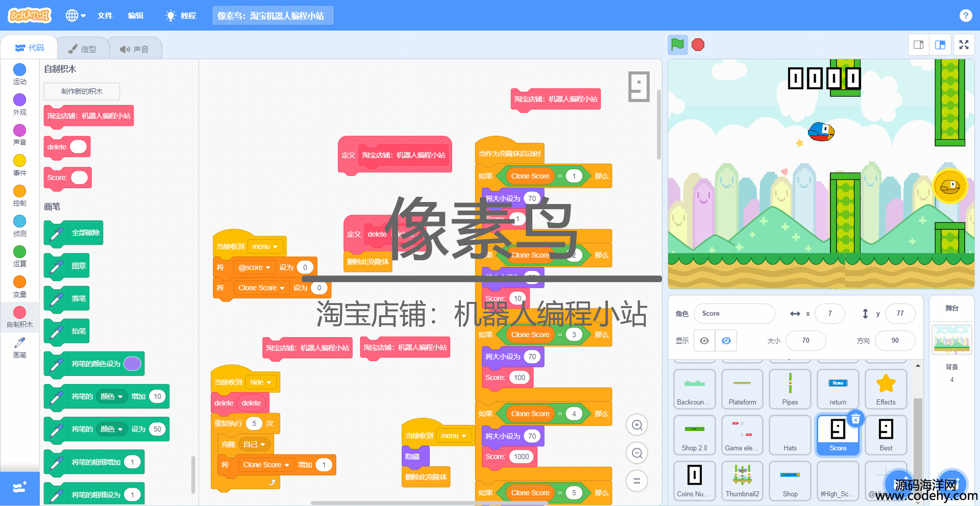Switch to the 造型 tab
The image size is (980, 506).
click(82, 48)
